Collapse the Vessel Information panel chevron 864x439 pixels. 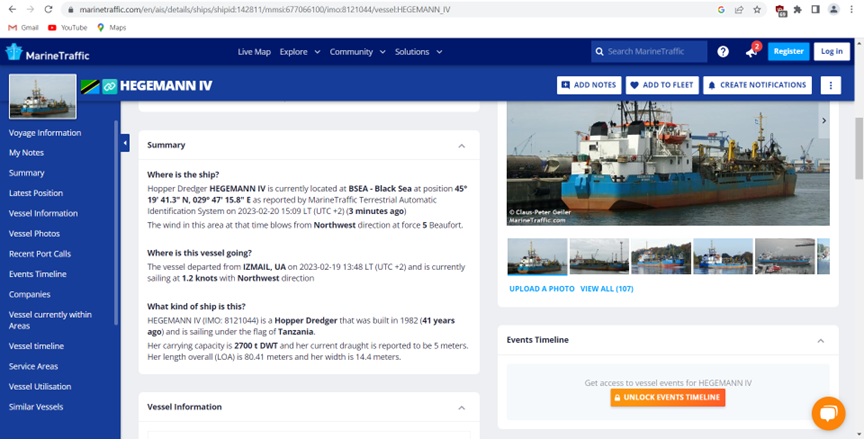point(462,408)
